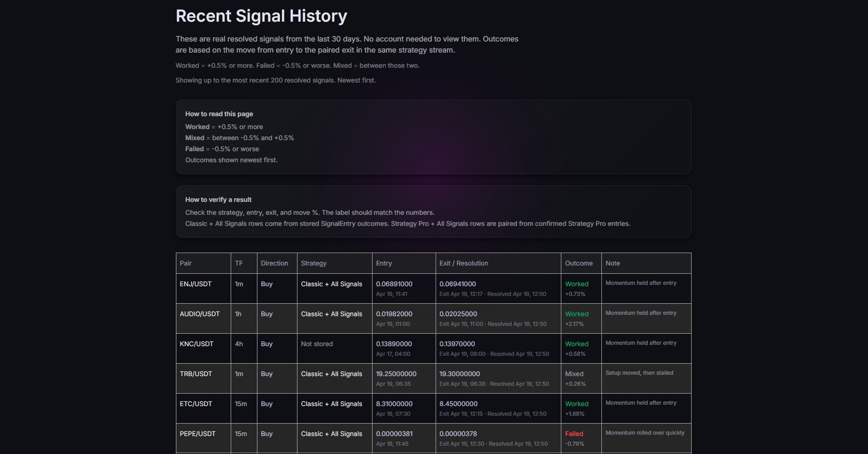Click the 15m timeframe in ETC/USDT row
The image size is (868, 454).
[x=241, y=404]
